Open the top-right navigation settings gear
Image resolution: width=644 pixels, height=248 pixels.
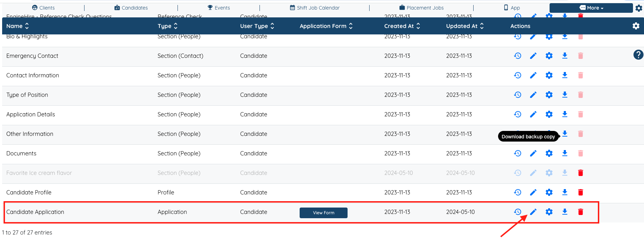tap(639, 8)
